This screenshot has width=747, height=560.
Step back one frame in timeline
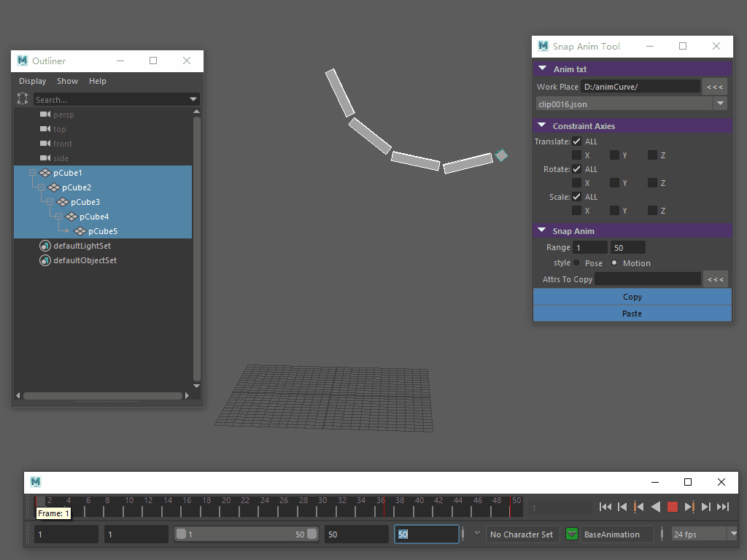622,507
